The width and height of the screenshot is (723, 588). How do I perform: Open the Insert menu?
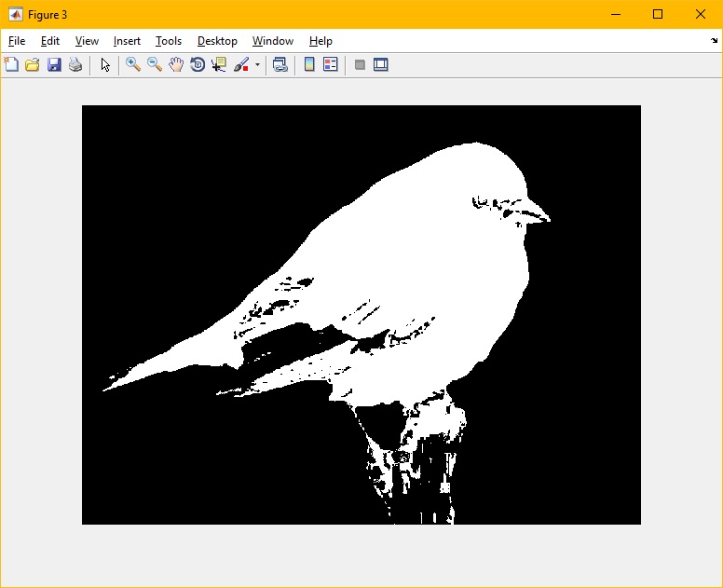tap(127, 41)
